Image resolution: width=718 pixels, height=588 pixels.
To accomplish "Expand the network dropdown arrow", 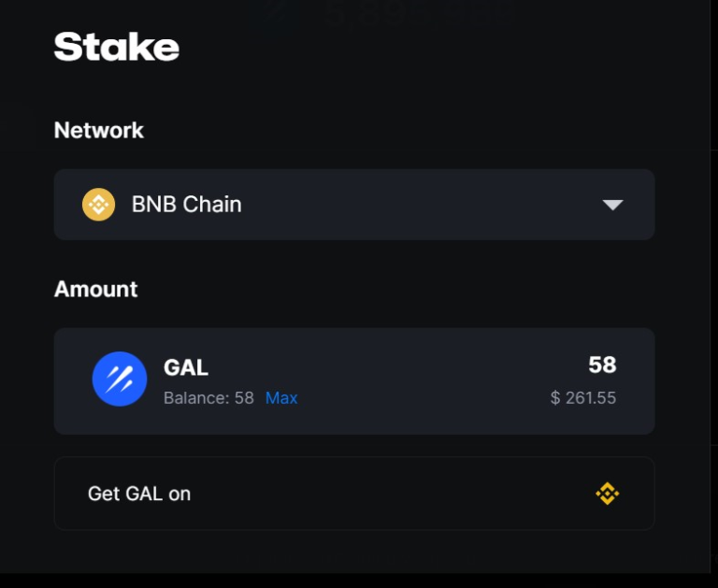I will point(612,205).
